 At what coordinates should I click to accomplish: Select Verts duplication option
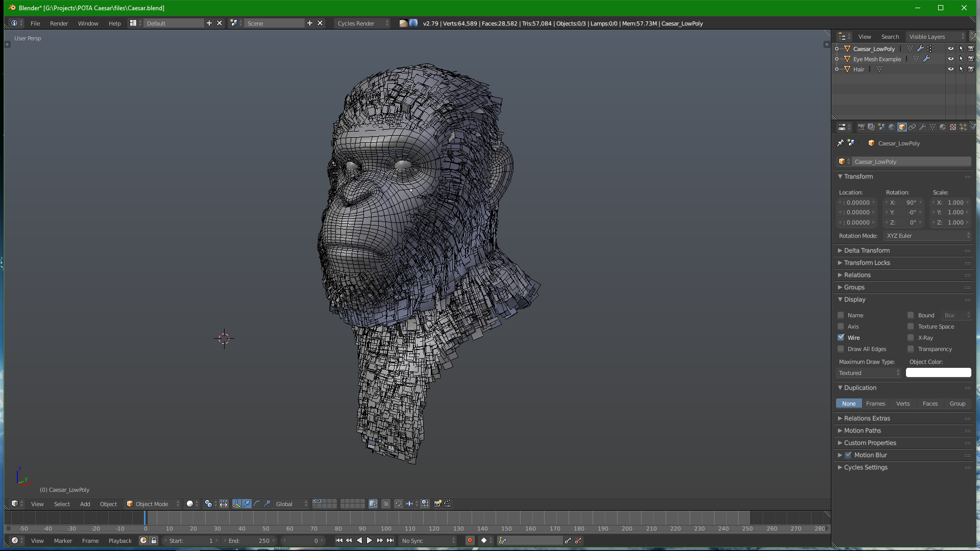click(902, 404)
